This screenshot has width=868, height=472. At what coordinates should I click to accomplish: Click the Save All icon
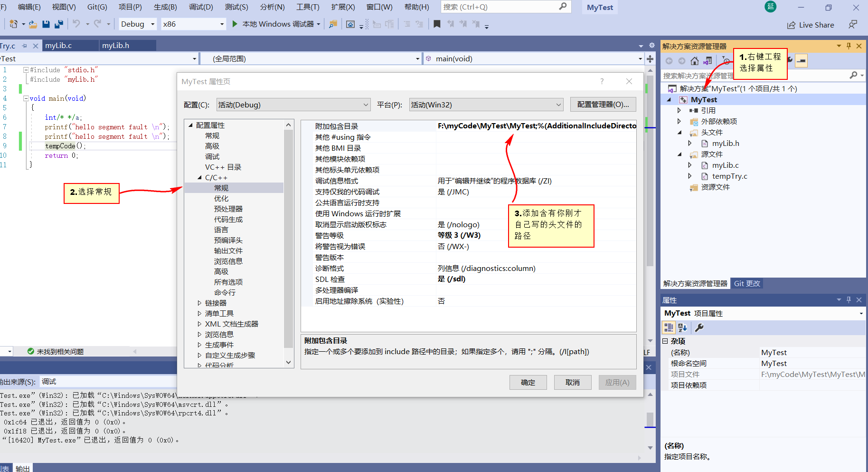59,24
